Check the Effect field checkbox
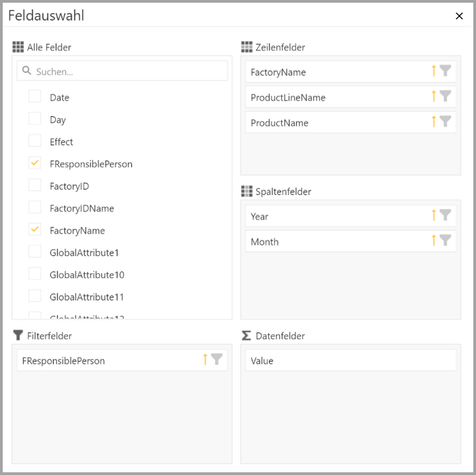The image size is (476, 475). pos(35,141)
